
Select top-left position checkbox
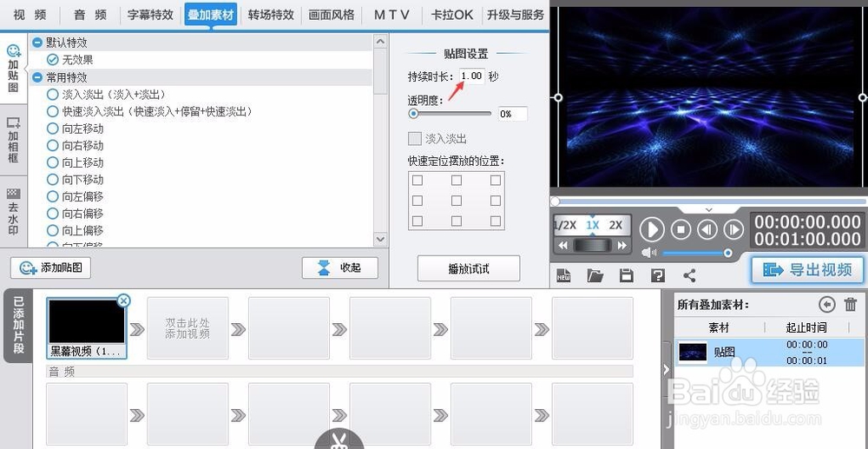(x=418, y=181)
